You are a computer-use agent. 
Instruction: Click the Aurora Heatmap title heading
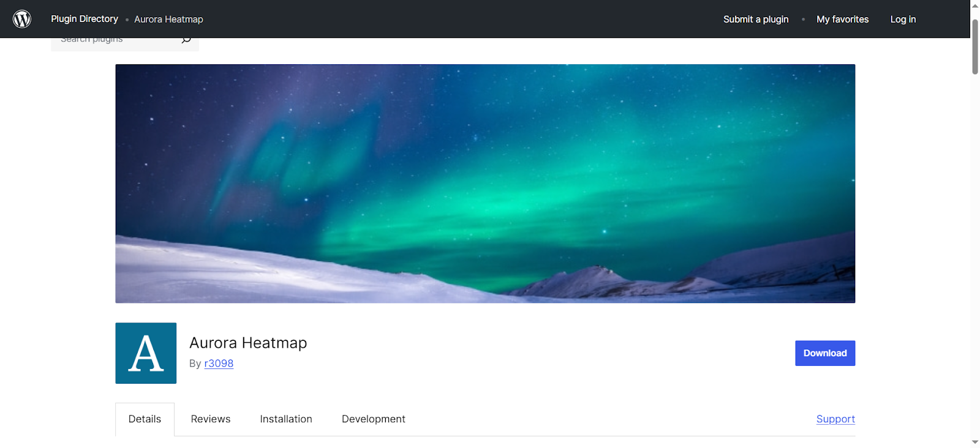point(248,343)
